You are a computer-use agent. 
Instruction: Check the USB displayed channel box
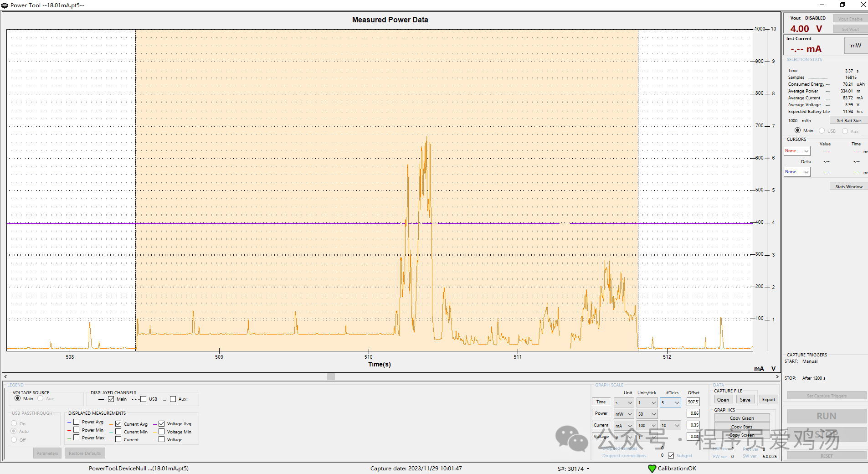pos(143,399)
